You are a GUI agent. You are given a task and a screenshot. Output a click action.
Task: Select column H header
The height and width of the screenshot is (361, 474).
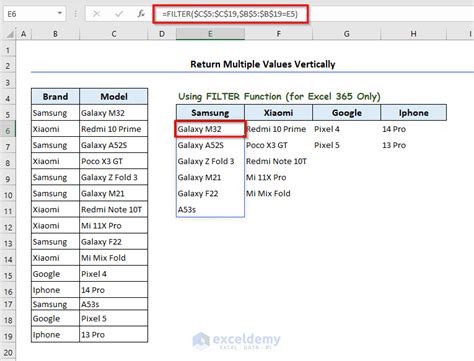tap(413, 34)
